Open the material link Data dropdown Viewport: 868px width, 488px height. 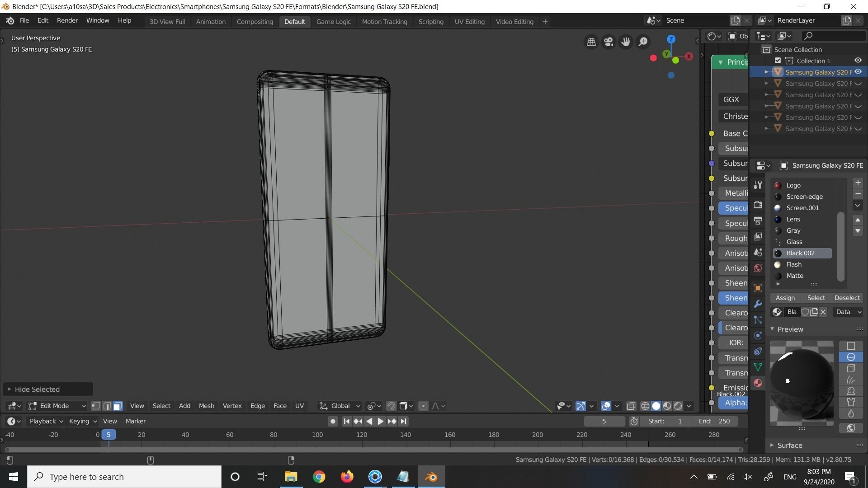point(848,312)
